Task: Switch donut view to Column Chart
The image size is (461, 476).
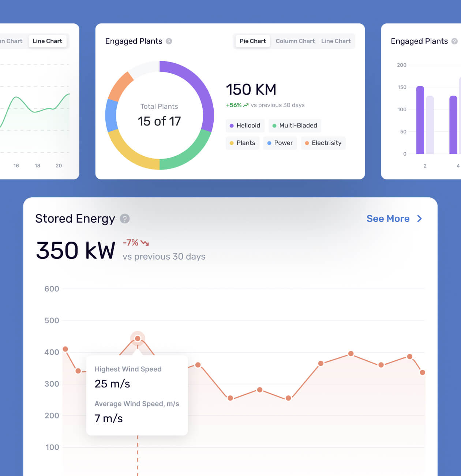Action: [x=295, y=41]
